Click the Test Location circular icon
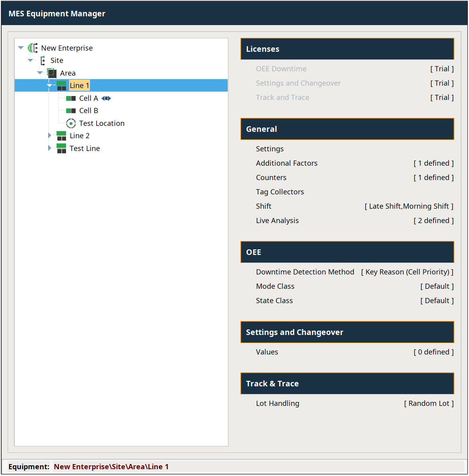This screenshot has width=469, height=476. (71, 123)
